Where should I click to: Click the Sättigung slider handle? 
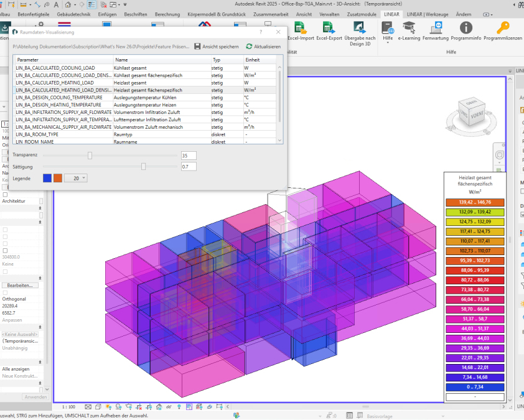pyautogui.click(x=144, y=166)
